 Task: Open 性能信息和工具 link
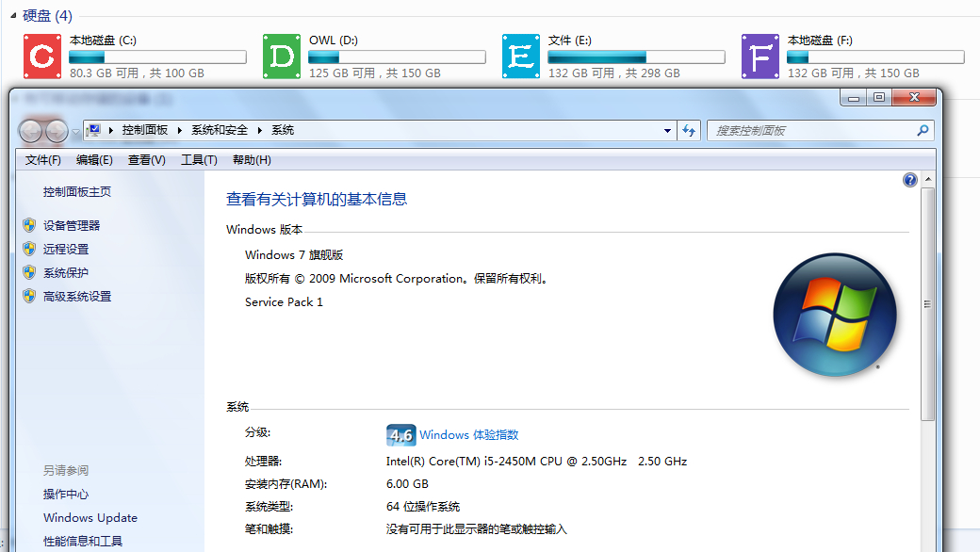[83, 542]
